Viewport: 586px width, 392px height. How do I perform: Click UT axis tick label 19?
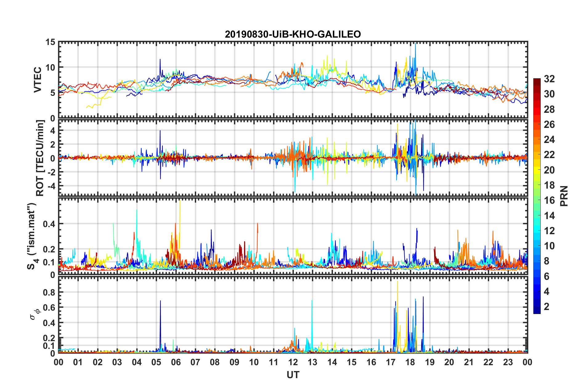click(x=430, y=362)
